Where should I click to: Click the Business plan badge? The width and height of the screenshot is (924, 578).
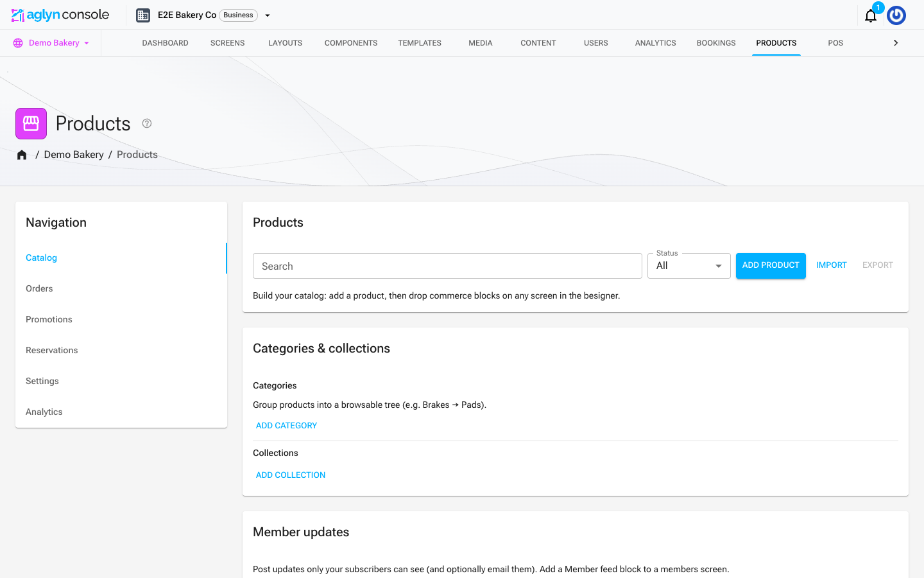point(238,15)
